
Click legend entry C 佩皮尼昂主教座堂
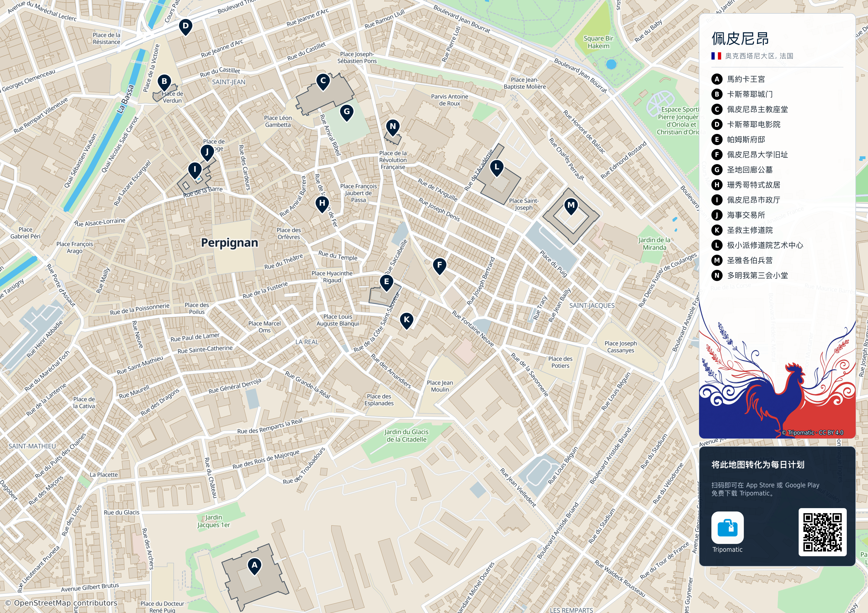tap(750, 109)
